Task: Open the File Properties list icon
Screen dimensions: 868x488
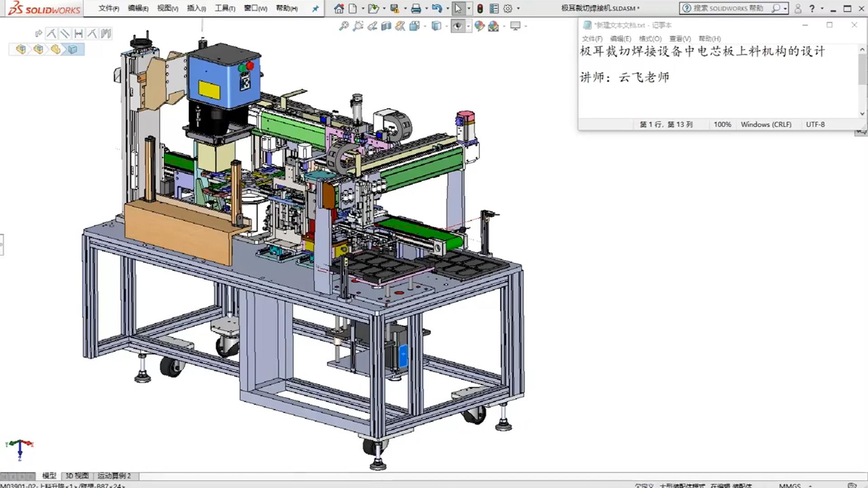Action: coord(494,8)
